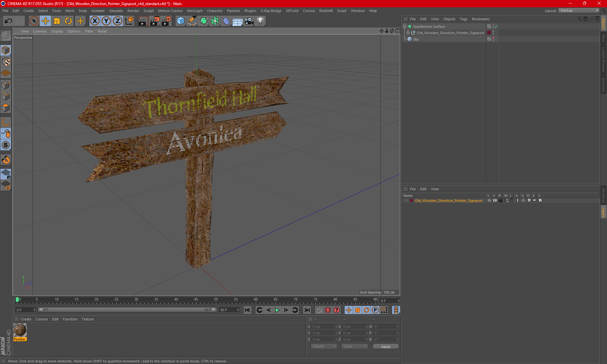This screenshot has width=607, height=364.
Task: Open Object Manager Tags menu
Action: [463, 19]
